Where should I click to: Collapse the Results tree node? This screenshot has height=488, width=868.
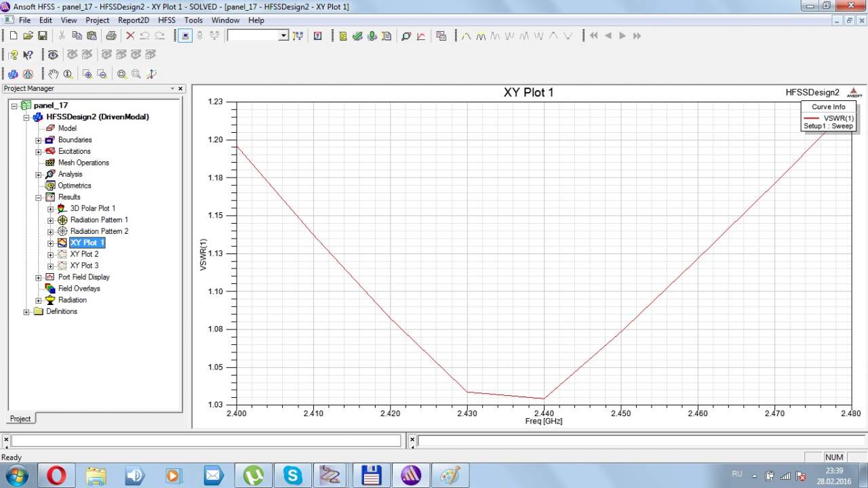point(39,197)
